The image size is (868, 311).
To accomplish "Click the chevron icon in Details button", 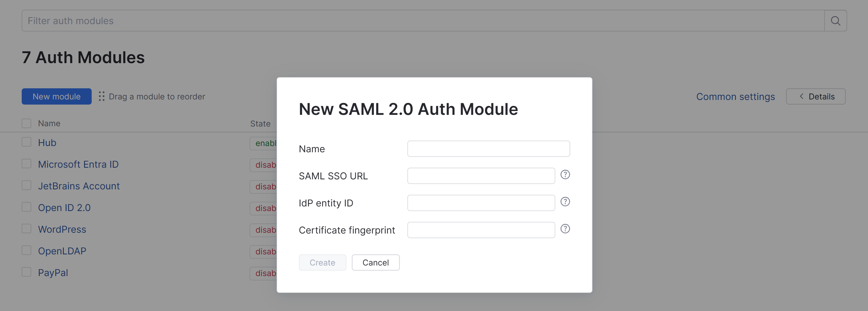I will tap(801, 96).
